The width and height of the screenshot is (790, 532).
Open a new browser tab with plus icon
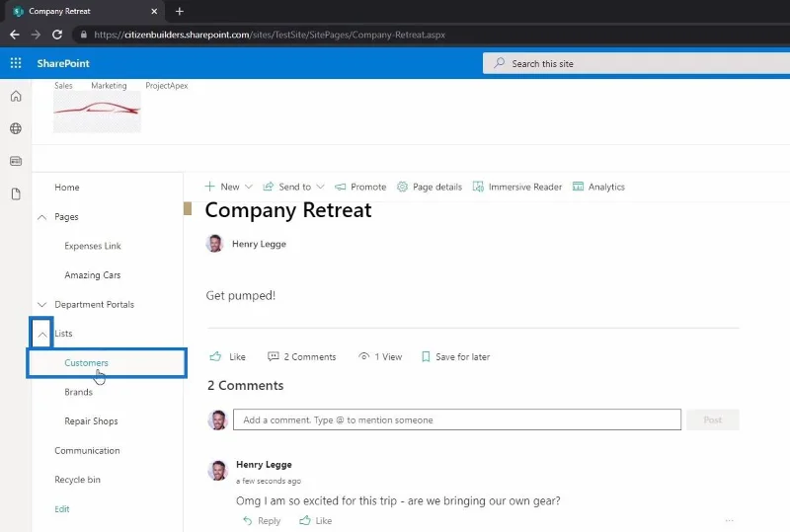(180, 11)
